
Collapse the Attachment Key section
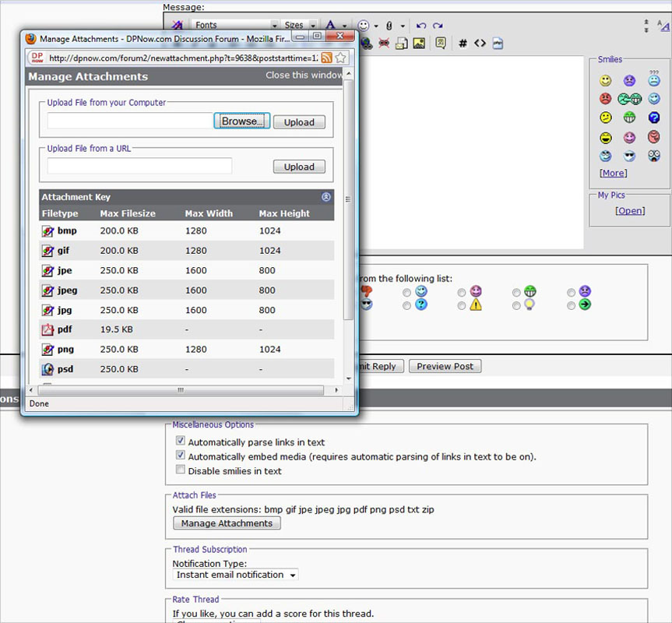point(326,197)
